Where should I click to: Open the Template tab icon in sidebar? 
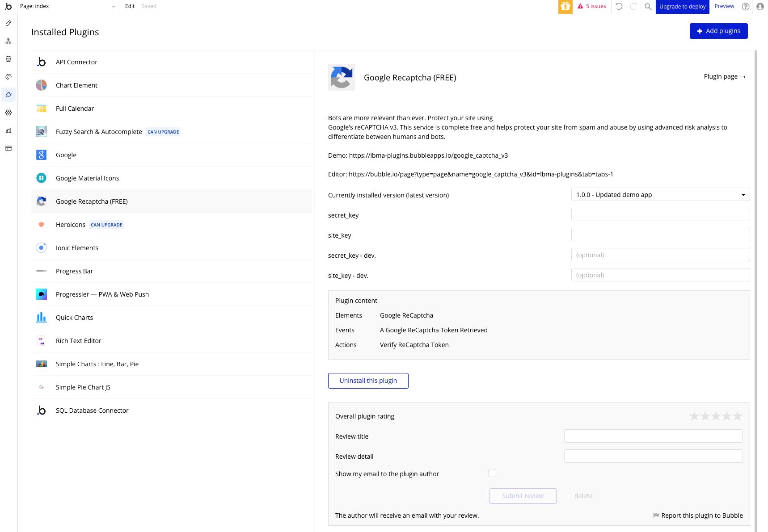pyautogui.click(x=8, y=148)
